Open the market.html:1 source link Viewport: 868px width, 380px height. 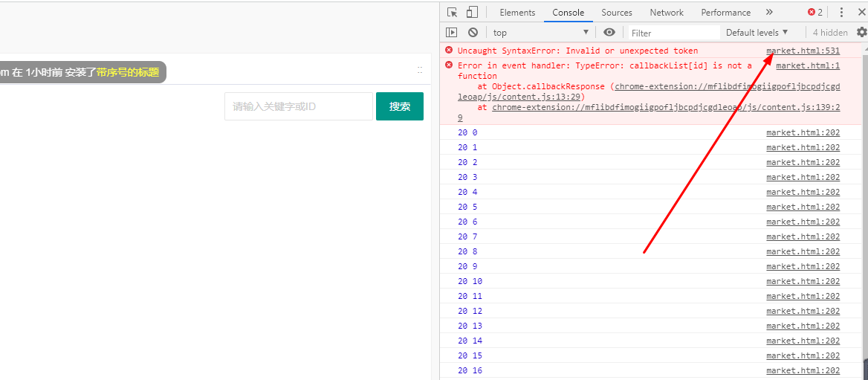(807, 65)
